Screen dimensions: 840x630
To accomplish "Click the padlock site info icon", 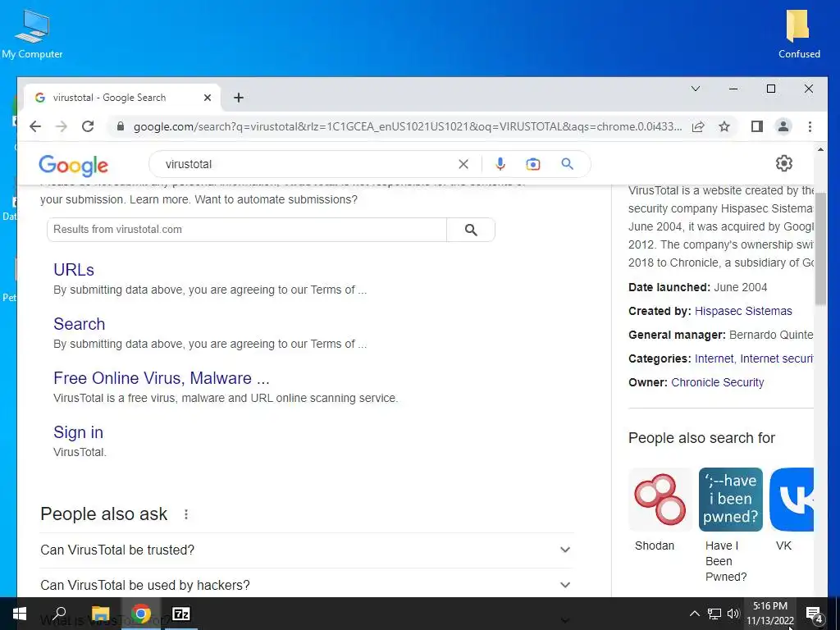I will 121,126.
